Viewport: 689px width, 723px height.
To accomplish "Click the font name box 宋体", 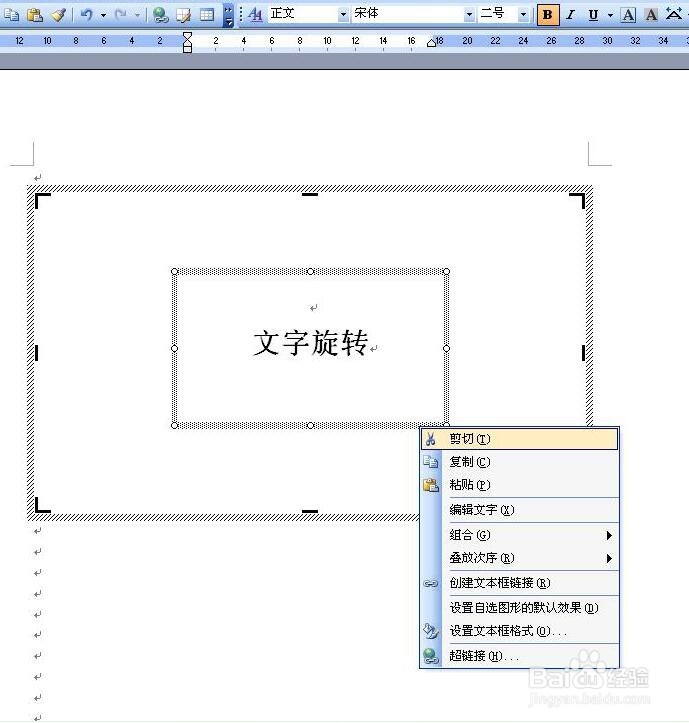I will 408,14.
